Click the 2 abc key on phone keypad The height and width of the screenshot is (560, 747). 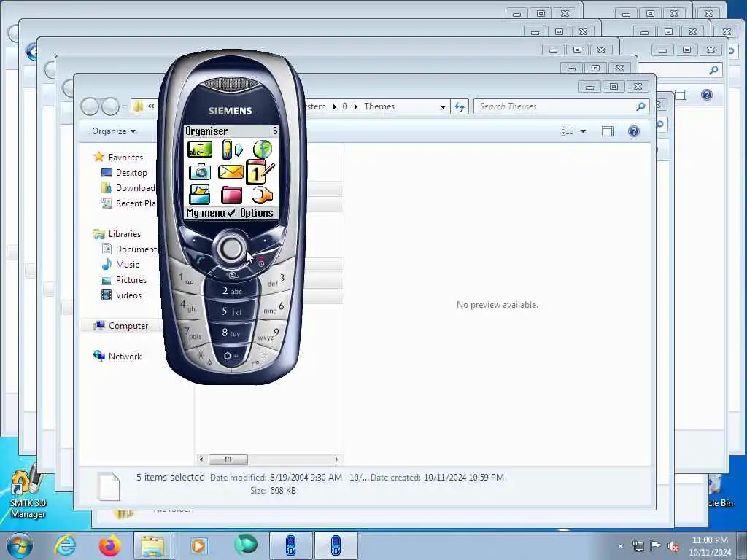point(232,290)
